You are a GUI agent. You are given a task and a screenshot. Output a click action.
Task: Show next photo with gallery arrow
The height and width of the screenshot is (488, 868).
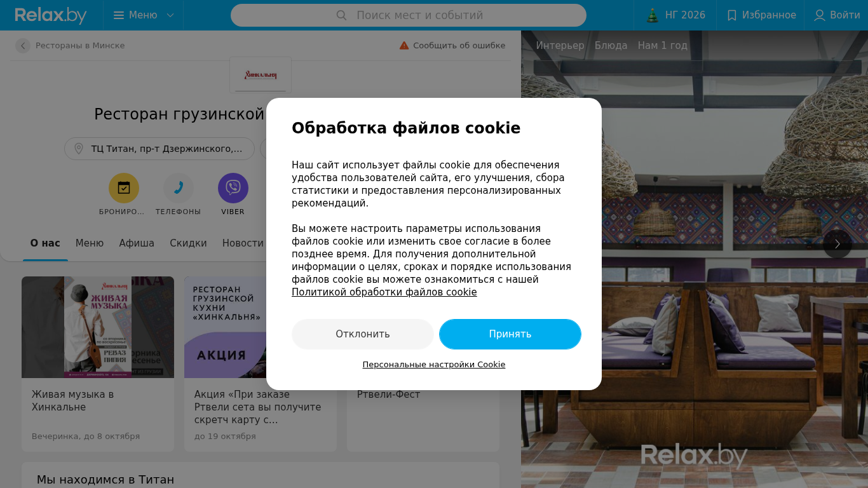pyautogui.click(x=837, y=244)
